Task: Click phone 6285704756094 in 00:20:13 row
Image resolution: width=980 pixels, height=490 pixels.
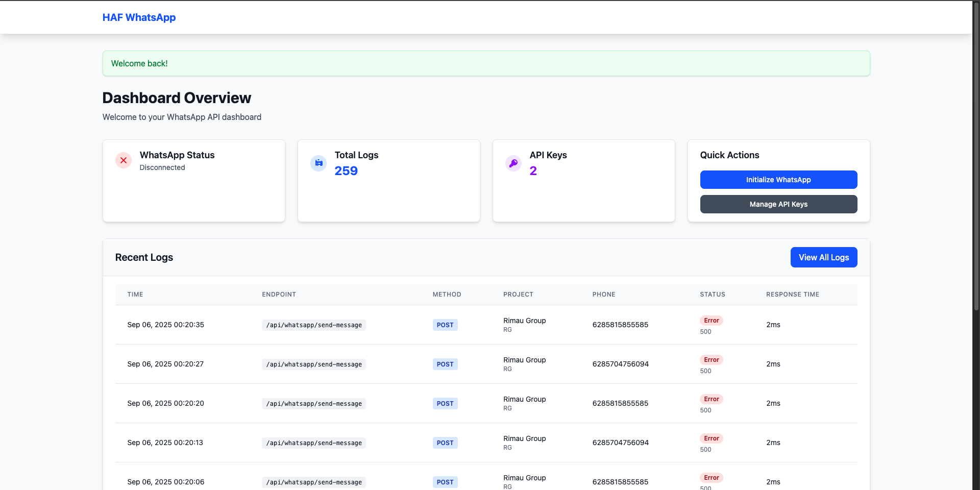Action: tap(620, 443)
